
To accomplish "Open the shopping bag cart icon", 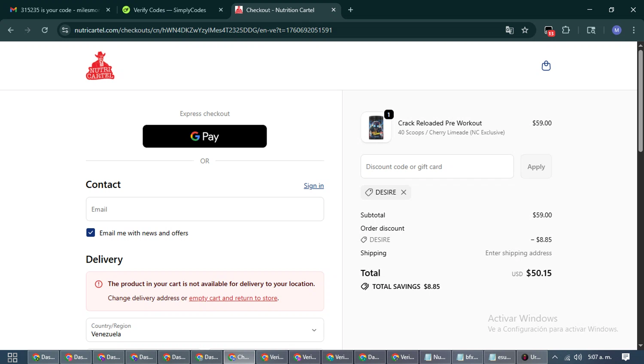I will (546, 66).
